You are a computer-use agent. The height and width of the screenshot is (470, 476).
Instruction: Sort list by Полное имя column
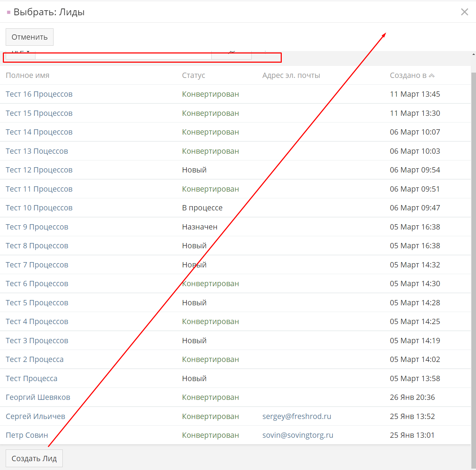(x=28, y=75)
